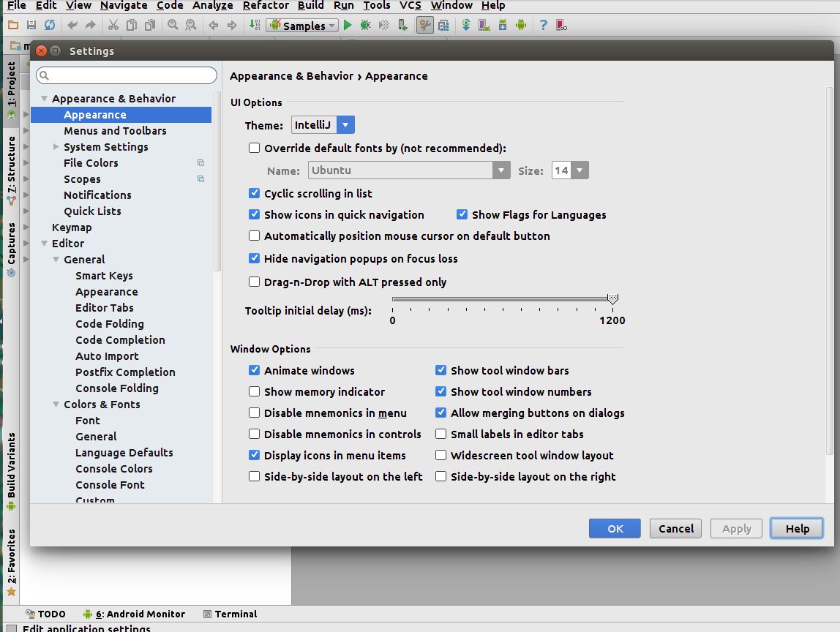Click the Synchronize toolbar icon
The width and height of the screenshot is (840, 632).
click(49, 25)
